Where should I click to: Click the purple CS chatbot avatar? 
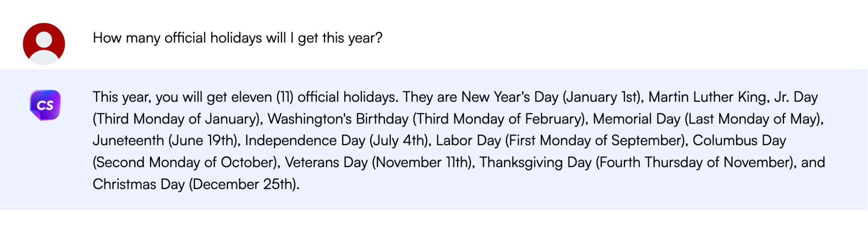pos(45,105)
